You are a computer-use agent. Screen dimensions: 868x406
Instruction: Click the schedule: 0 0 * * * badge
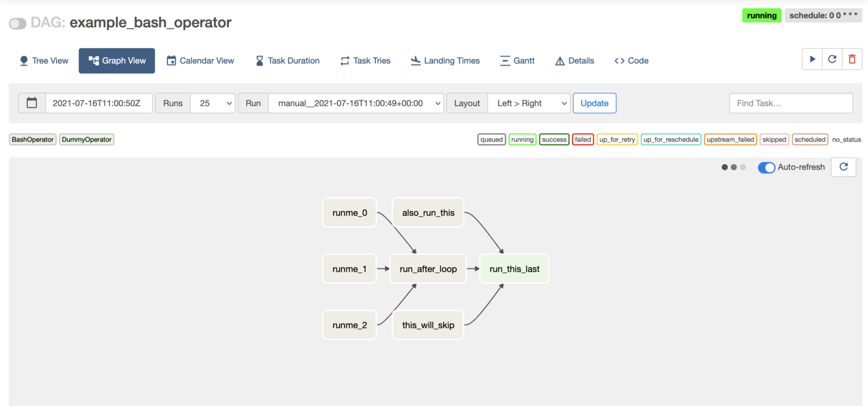pos(823,15)
